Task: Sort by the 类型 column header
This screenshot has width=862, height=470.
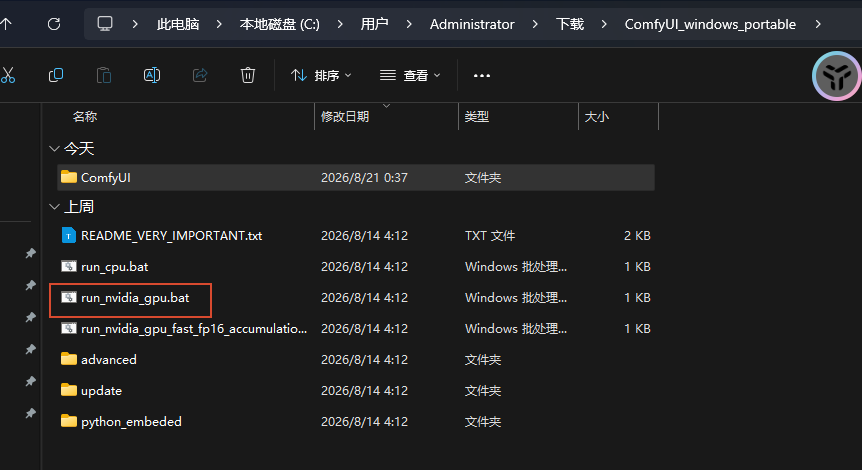Action: (476, 117)
